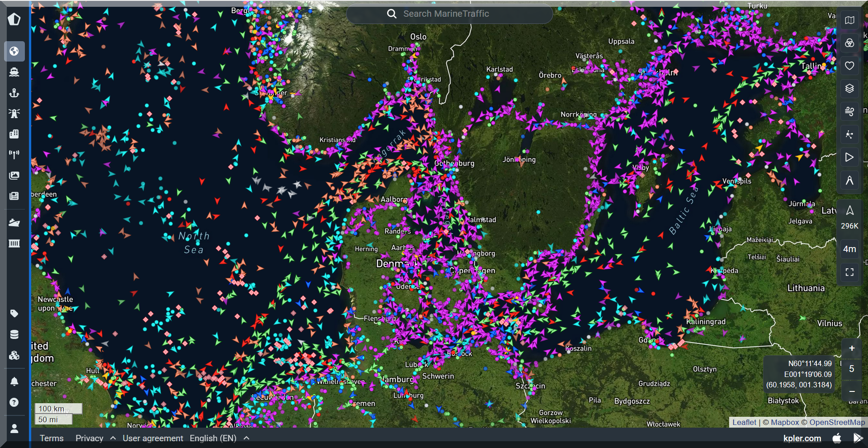The height and width of the screenshot is (448, 868).
Task: Click the kpler.com link
Action: pos(802,438)
